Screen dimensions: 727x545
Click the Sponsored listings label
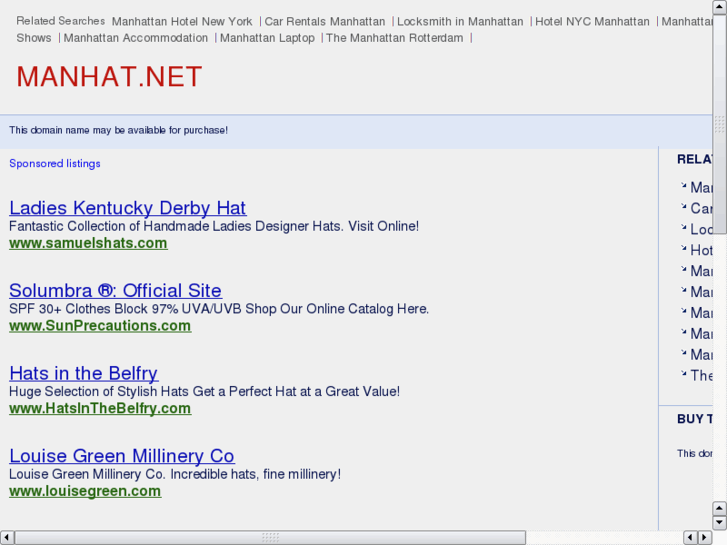(55, 163)
